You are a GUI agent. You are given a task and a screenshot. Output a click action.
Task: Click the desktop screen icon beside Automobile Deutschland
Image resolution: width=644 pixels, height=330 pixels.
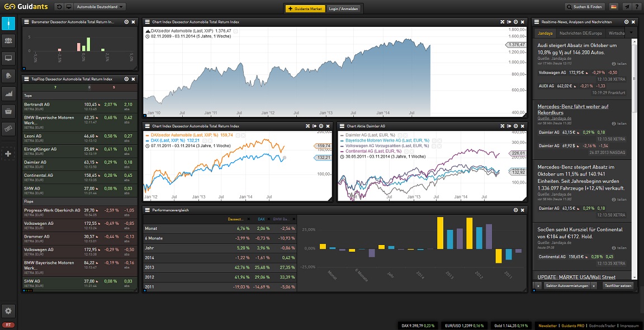(68, 7)
